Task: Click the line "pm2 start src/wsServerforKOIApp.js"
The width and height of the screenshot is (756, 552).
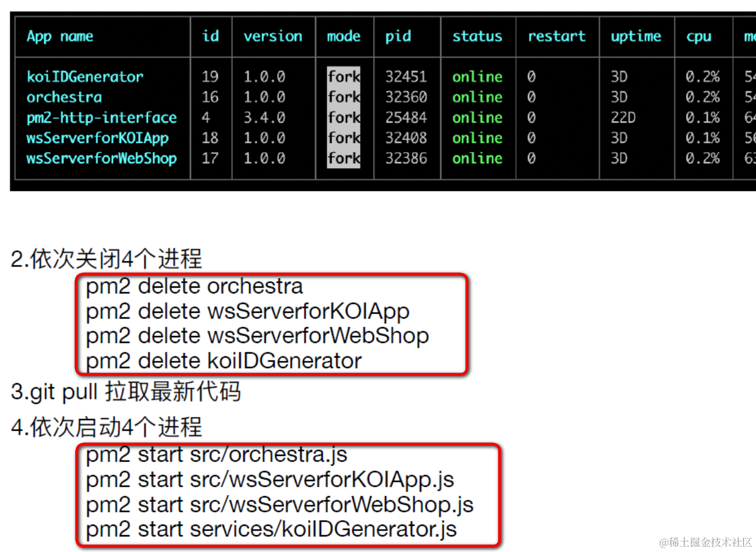Action: point(270,480)
